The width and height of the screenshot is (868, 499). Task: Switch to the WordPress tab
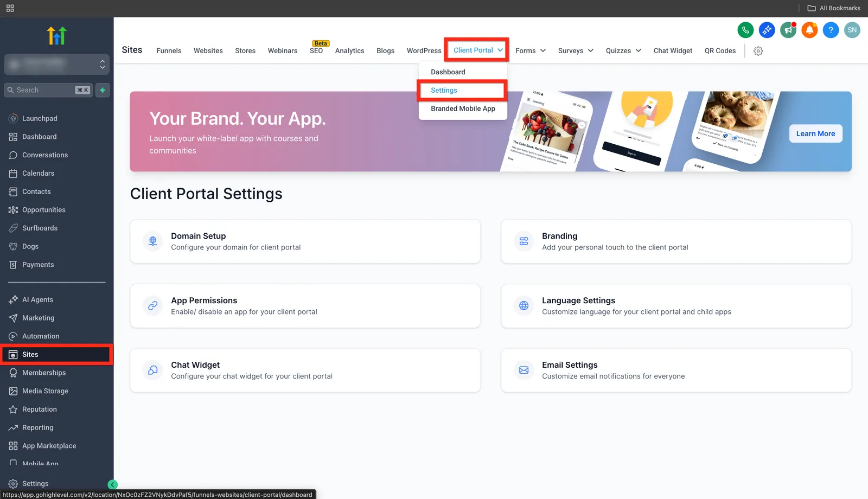(424, 50)
